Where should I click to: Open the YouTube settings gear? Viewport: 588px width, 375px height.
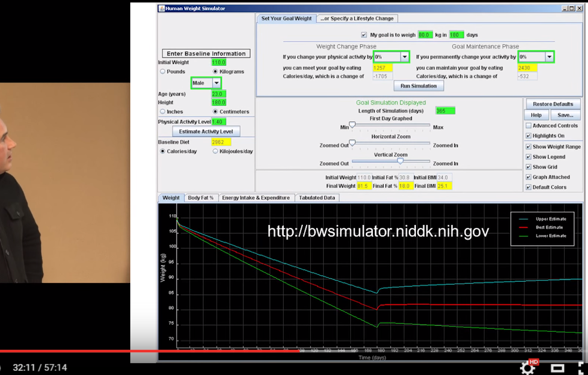point(528,367)
